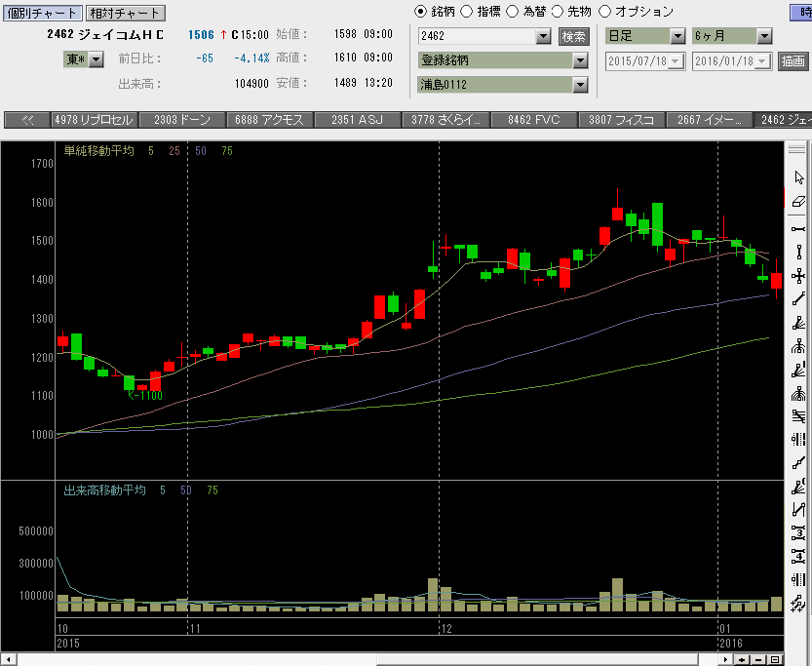
Task: Select the eraser tool
Action: click(798, 201)
